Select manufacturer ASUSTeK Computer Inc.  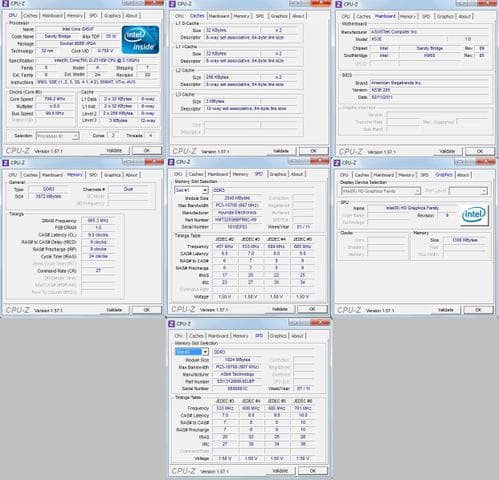[x=430, y=32]
